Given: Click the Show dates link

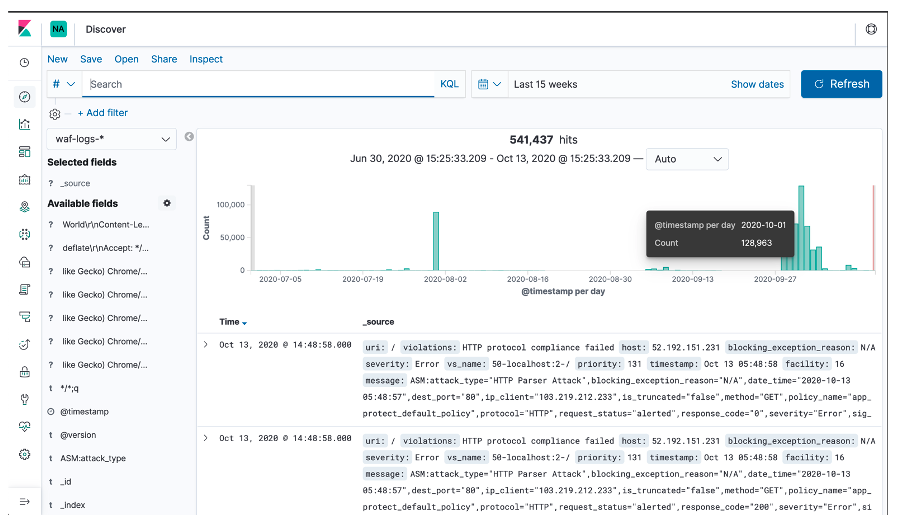Looking at the screenshot, I should tap(757, 84).
